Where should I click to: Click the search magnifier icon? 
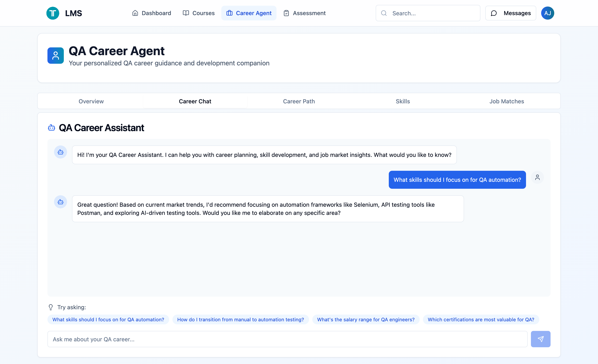point(384,13)
